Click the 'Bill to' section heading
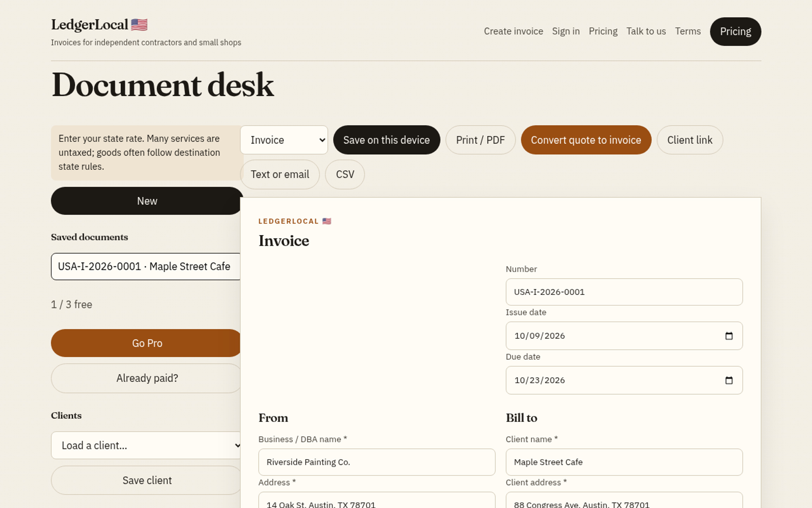812x508 pixels. (522, 418)
